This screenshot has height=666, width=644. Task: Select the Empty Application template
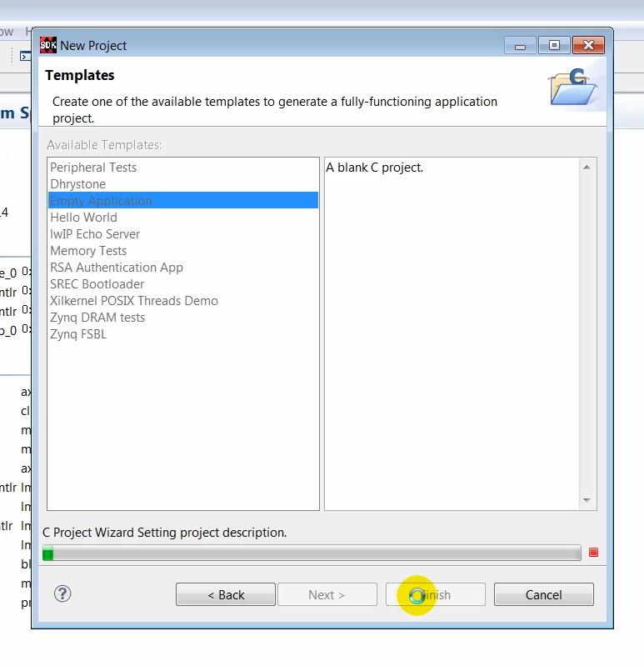tap(183, 201)
